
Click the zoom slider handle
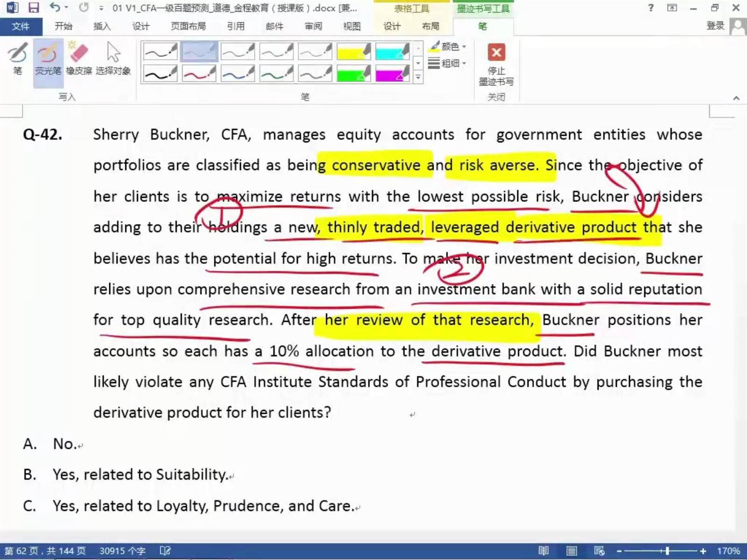pyautogui.click(x=668, y=551)
